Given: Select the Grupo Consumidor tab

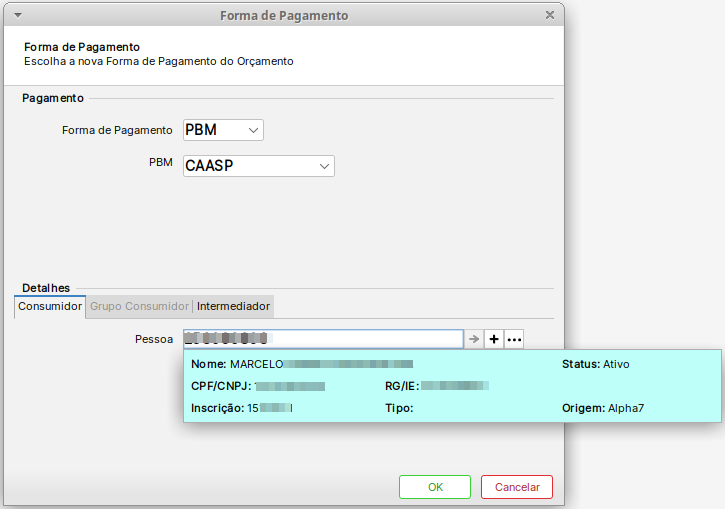Looking at the screenshot, I should (x=139, y=307).
